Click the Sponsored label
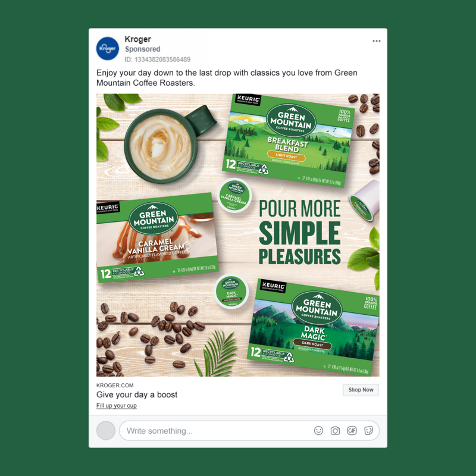 click(142, 49)
